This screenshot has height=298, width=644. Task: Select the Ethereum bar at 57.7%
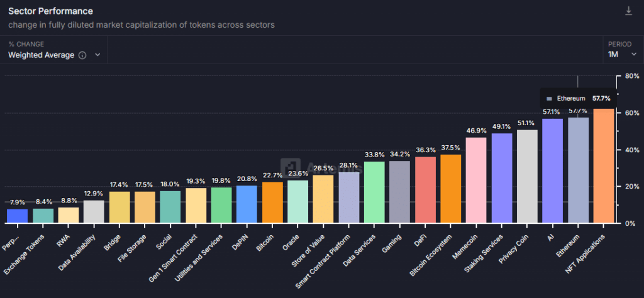pyautogui.click(x=579, y=170)
